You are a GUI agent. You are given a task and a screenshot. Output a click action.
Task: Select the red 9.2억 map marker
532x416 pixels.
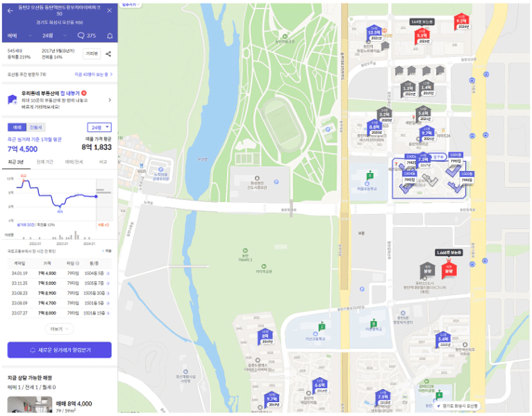tap(461, 22)
